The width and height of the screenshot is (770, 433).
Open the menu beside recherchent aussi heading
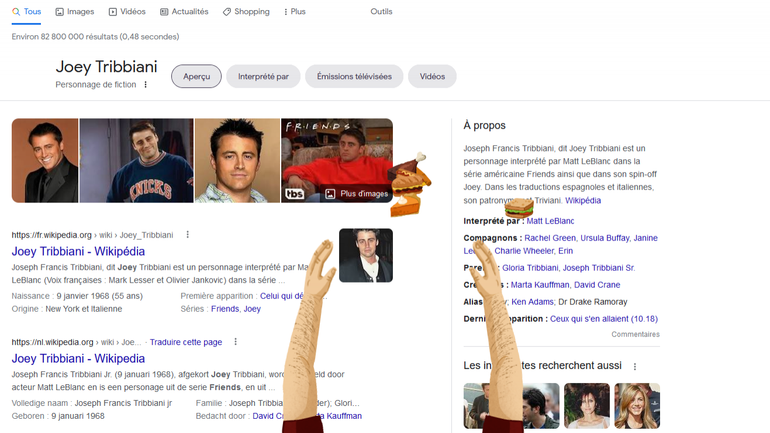coord(634,367)
